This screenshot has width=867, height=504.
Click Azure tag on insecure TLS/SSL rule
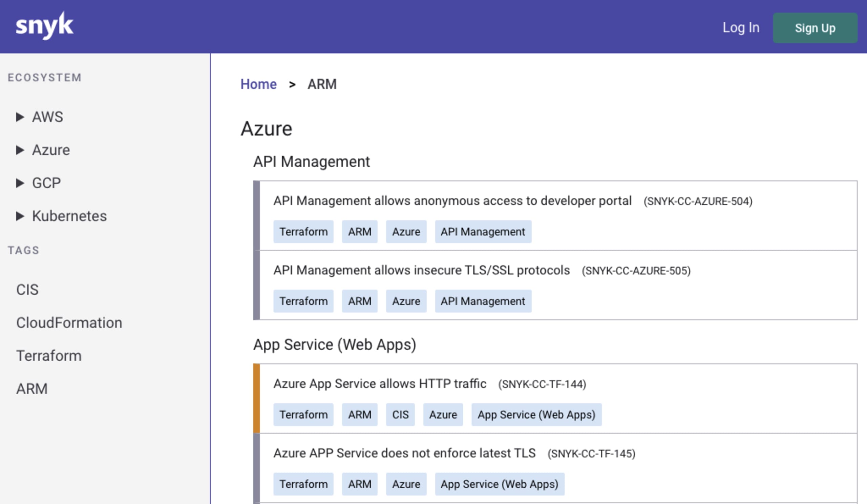point(406,301)
